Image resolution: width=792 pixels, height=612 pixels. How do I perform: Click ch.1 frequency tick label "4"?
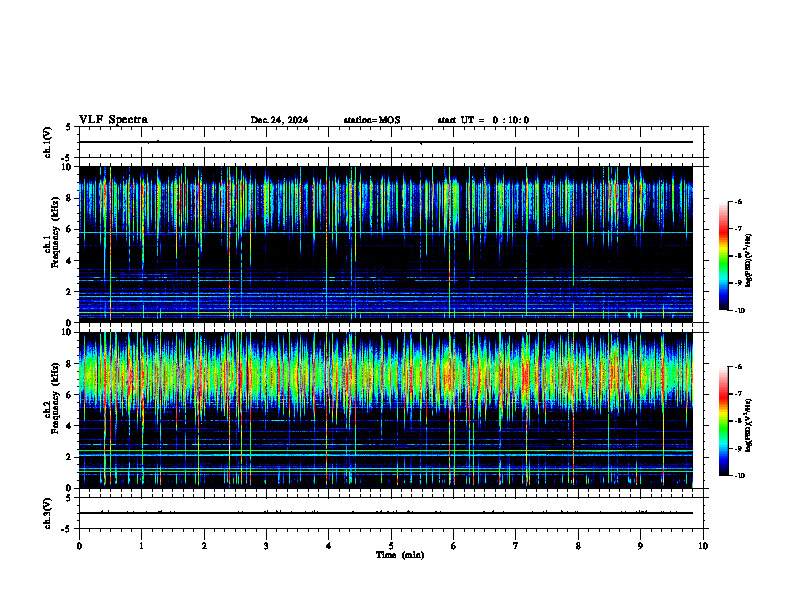tap(69, 261)
